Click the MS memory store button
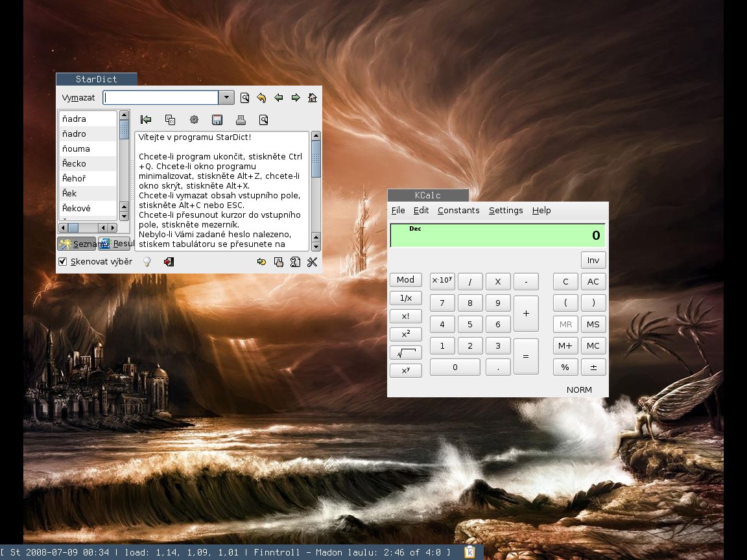This screenshot has width=747, height=560. (x=593, y=324)
